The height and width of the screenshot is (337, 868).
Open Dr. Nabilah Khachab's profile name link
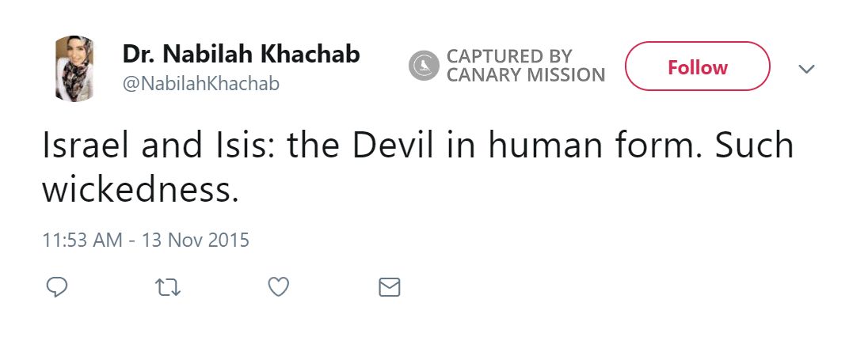[x=241, y=55]
